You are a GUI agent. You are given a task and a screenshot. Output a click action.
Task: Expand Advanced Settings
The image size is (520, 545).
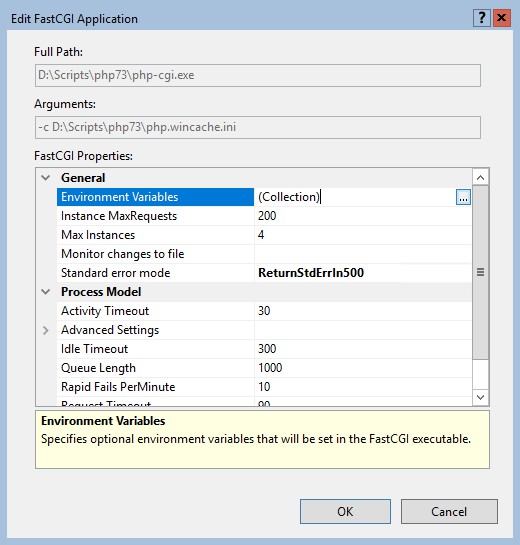[46, 330]
